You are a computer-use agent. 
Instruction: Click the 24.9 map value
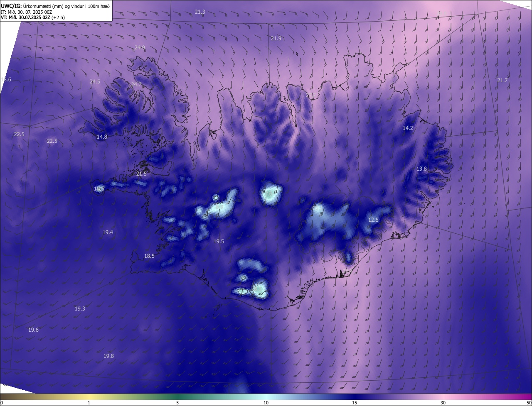click(140, 47)
